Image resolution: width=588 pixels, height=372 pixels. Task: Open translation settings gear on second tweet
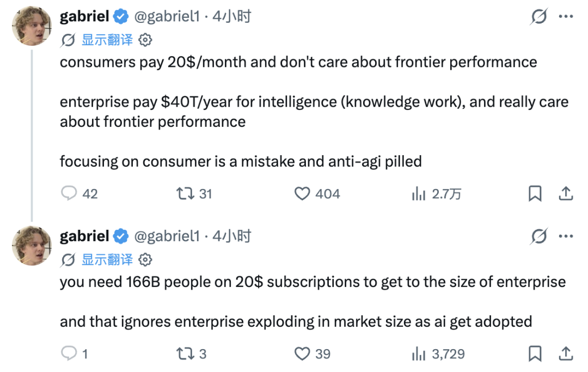[x=145, y=259]
